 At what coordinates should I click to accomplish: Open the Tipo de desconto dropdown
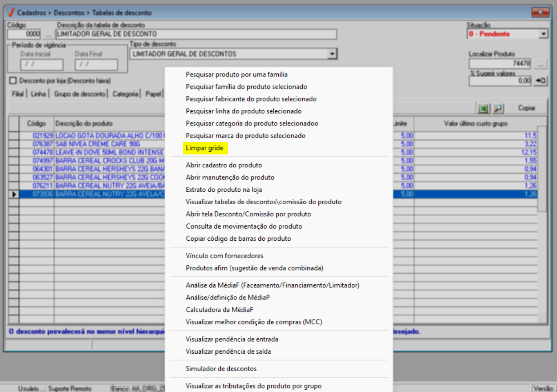point(331,54)
